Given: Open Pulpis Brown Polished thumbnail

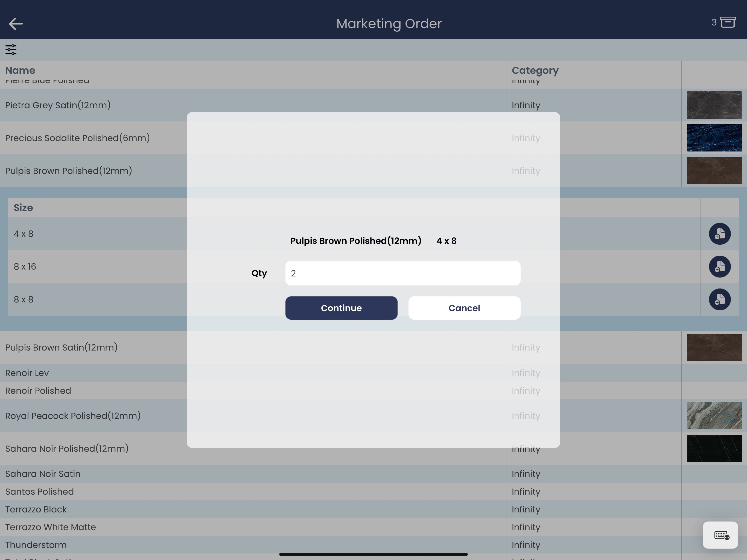Looking at the screenshot, I should point(714,171).
